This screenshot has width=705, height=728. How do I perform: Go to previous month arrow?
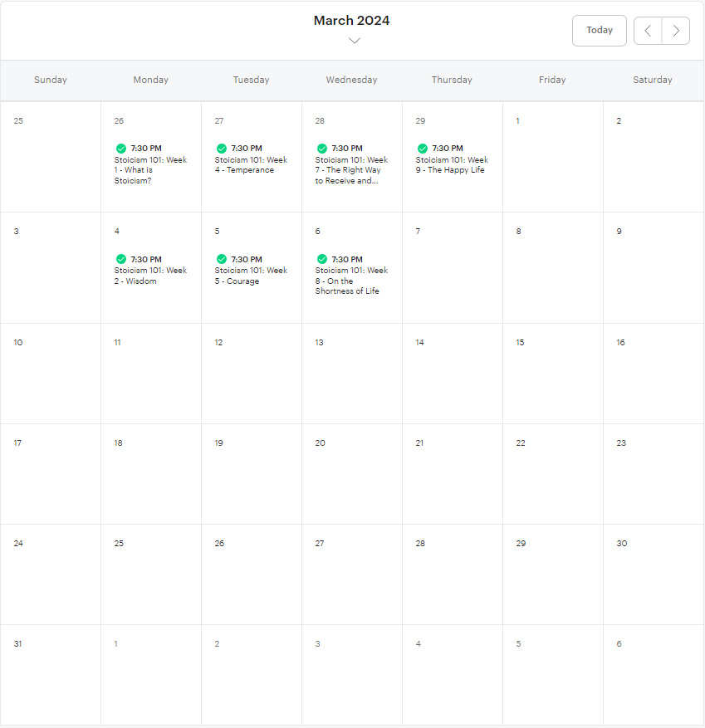[x=648, y=31]
